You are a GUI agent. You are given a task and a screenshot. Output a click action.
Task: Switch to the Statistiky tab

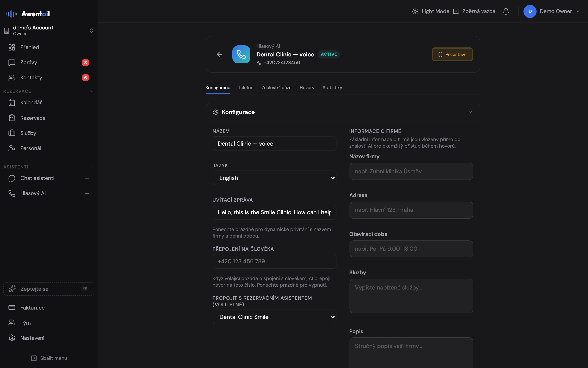pos(332,88)
